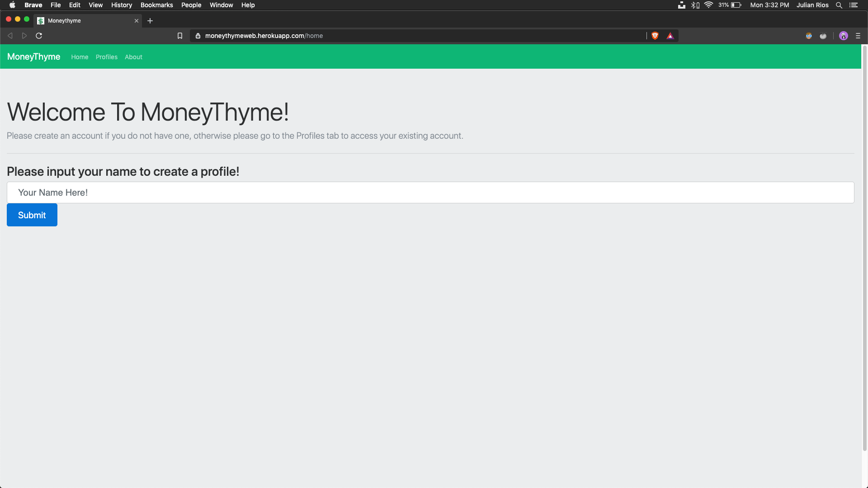The height and width of the screenshot is (488, 868).
Task: Click the address bar URL
Action: point(264,36)
